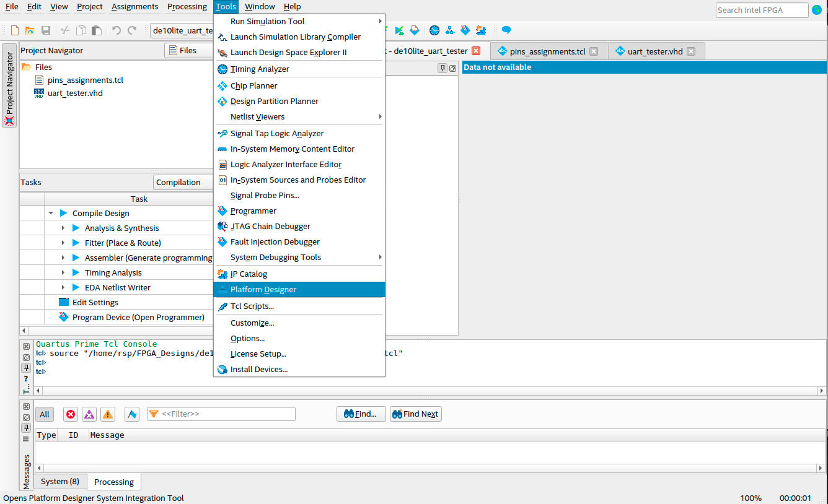Collapse the Compile Design task tree
Screen dimensions: 828x504
pyautogui.click(x=50, y=214)
